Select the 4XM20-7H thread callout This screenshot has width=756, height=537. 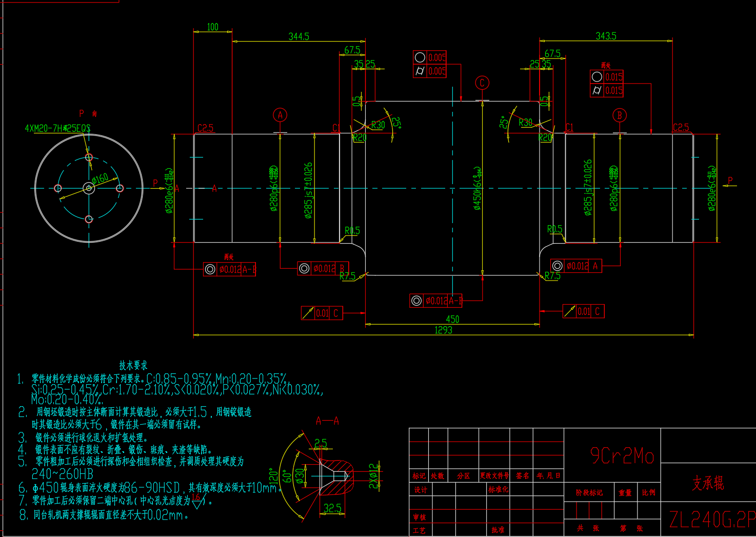tap(57, 128)
